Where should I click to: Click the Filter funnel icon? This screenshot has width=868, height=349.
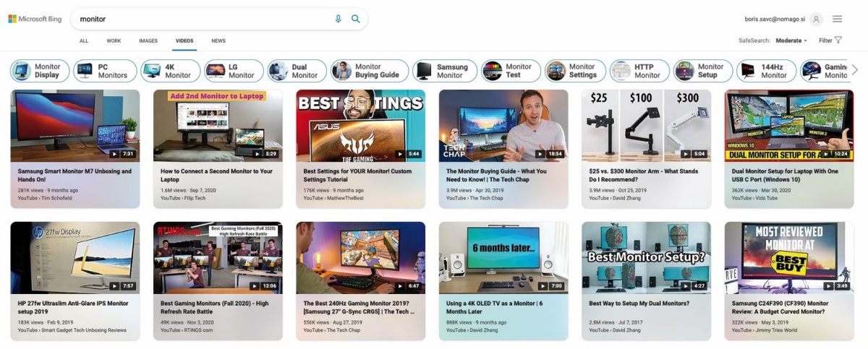pos(838,40)
